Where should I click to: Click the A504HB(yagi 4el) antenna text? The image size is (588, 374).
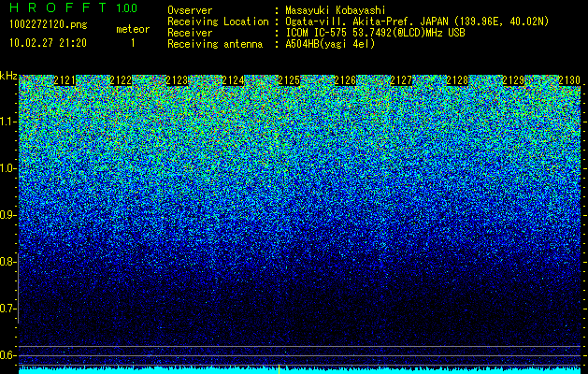click(x=330, y=44)
